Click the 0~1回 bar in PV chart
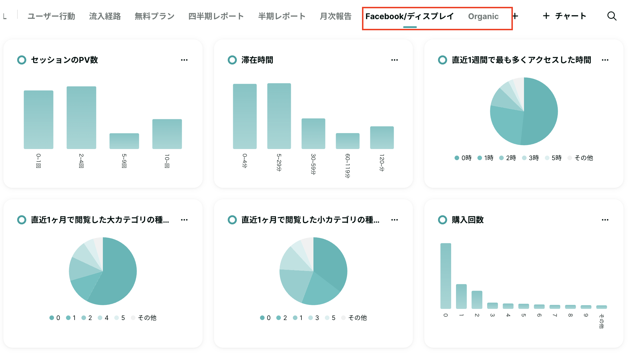 (39, 120)
